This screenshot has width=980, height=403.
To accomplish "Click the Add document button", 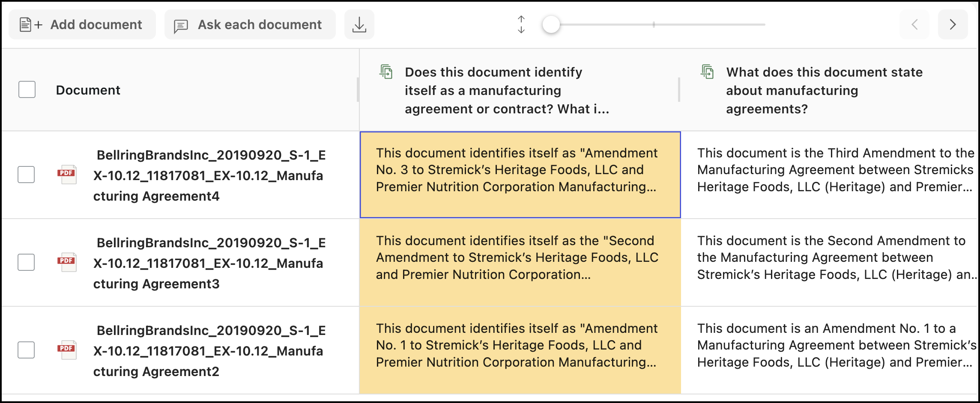I will click(82, 25).
